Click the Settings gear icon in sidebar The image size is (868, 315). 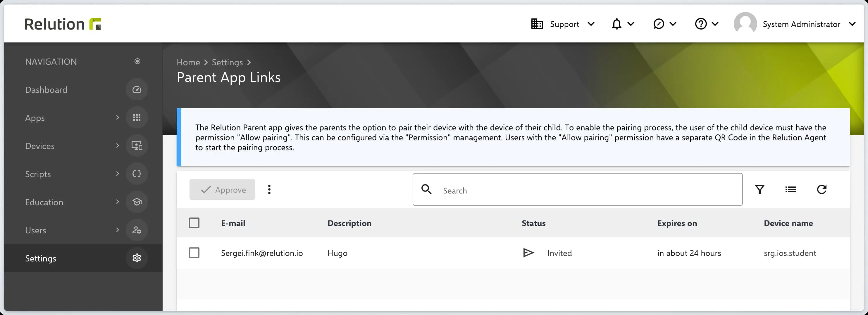coord(137,258)
